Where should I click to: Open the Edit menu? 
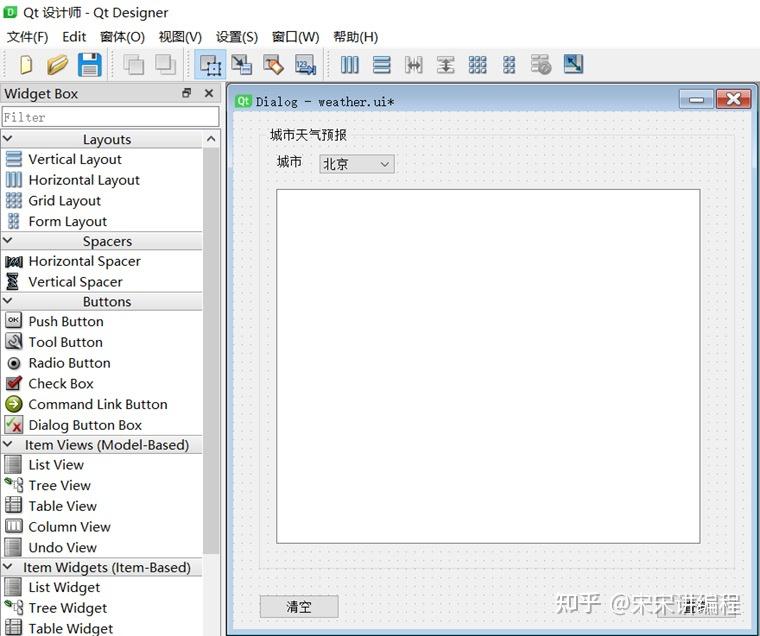click(74, 37)
